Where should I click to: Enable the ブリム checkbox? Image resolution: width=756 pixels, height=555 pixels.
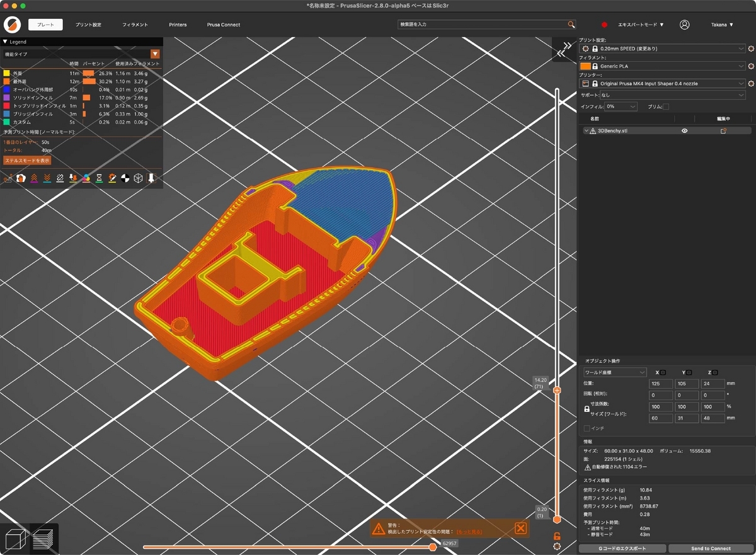tap(666, 106)
